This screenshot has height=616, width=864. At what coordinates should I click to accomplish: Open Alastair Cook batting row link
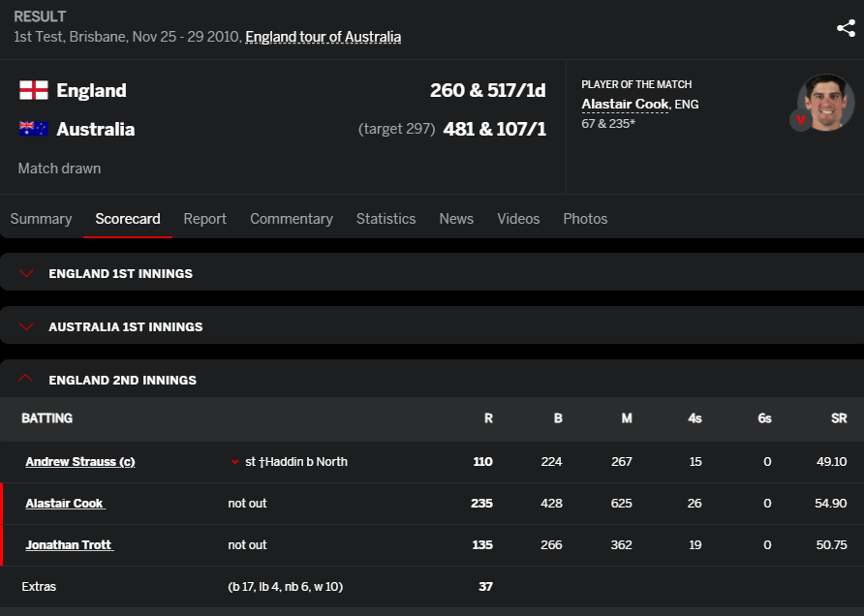65,503
